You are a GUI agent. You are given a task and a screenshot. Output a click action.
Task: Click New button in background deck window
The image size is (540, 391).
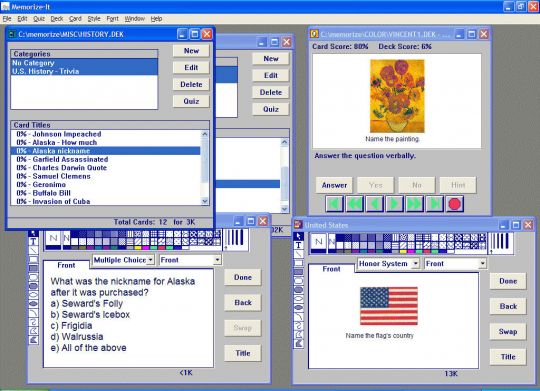click(x=271, y=59)
